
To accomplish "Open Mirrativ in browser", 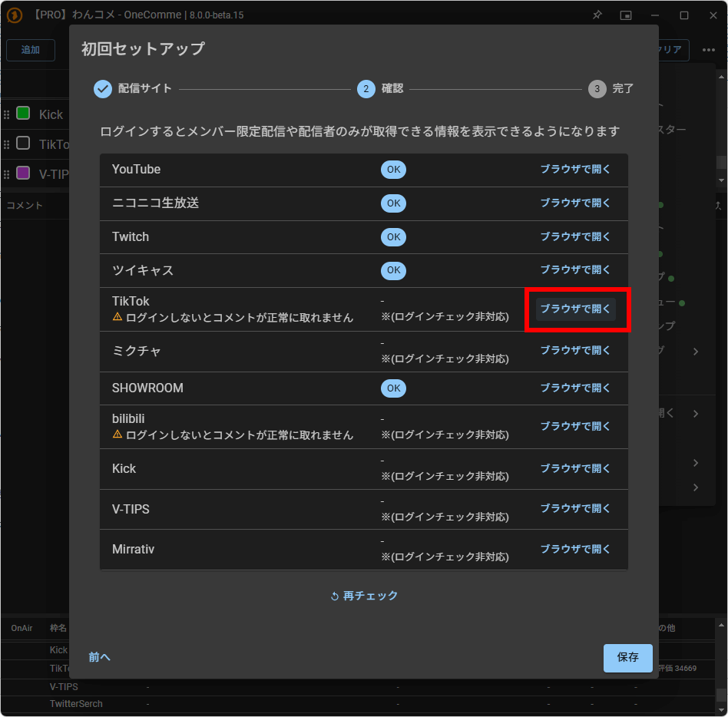I will click(x=575, y=549).
